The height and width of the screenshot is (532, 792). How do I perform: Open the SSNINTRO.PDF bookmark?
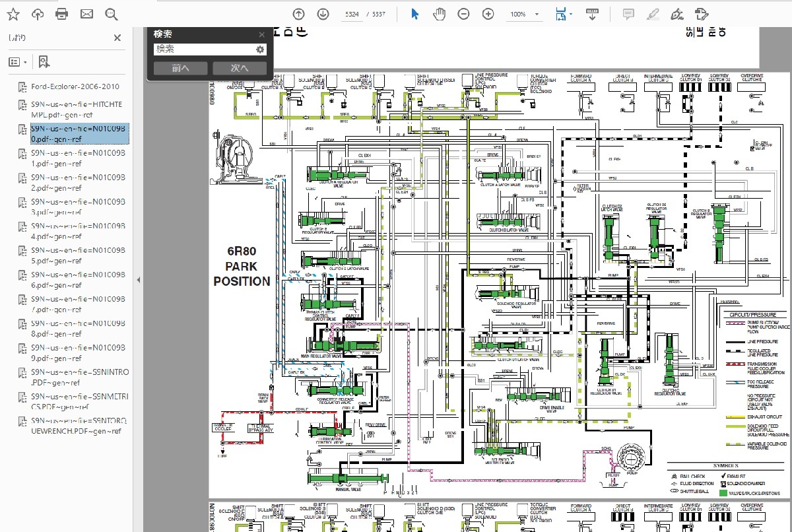coord(80,377)
